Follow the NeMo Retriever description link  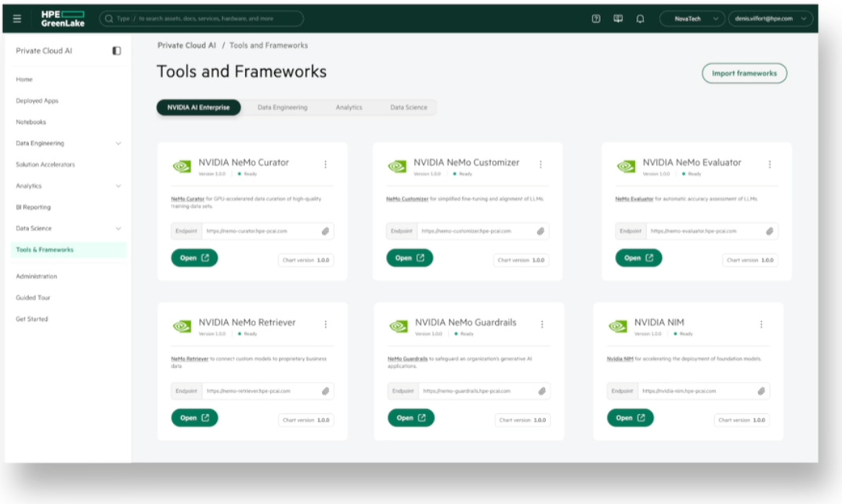point(190,359)
